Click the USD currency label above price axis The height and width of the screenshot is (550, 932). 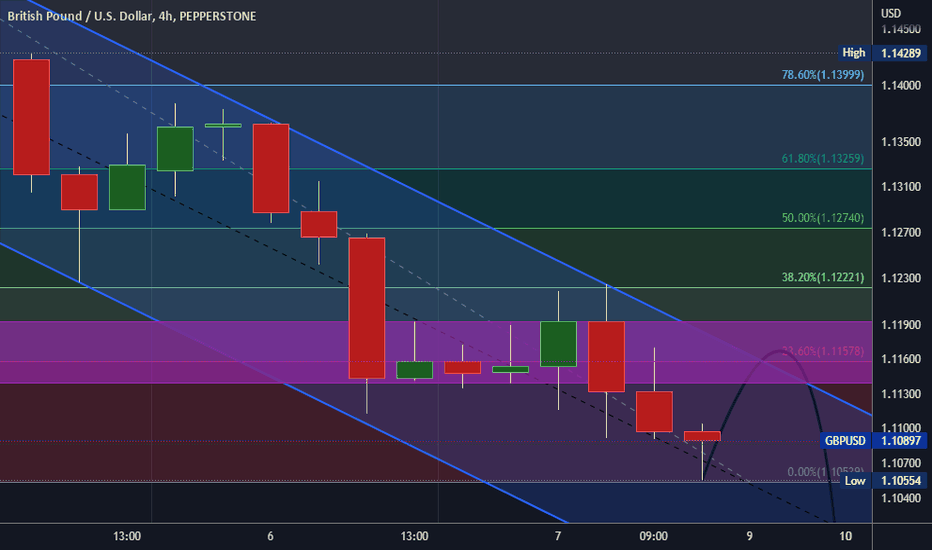[890, 13]
